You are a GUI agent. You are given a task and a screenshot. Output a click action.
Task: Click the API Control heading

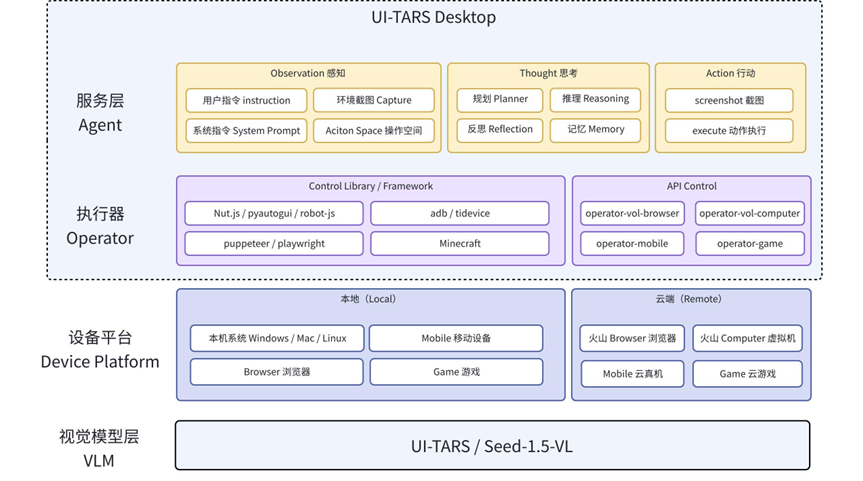691,186
